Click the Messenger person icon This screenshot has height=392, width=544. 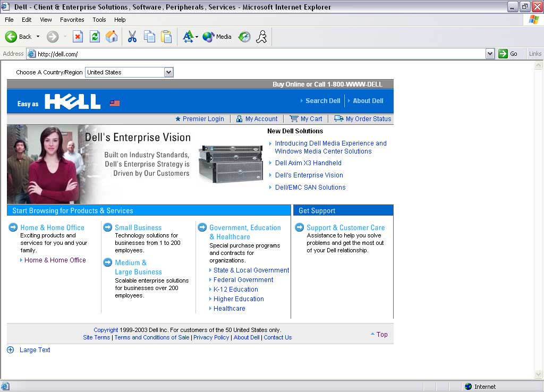[x=261, y=37]
